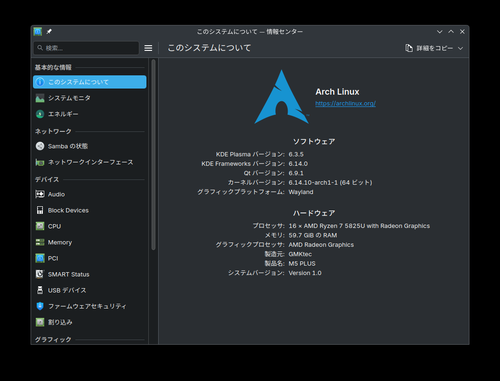
Task: Click the 割り込み icon
Action: pyautogui.click(x=40, y=322)
